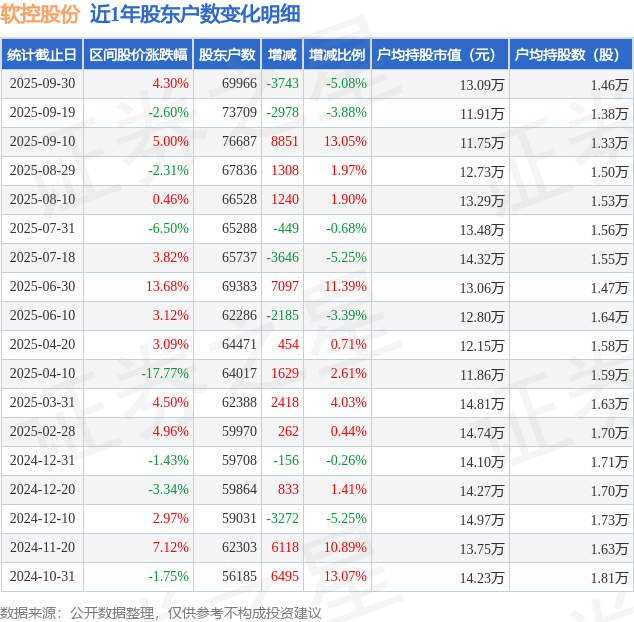Click the 14.97万 average market value cell
Screen dimensions: 634x622
[x=482, y=519]
